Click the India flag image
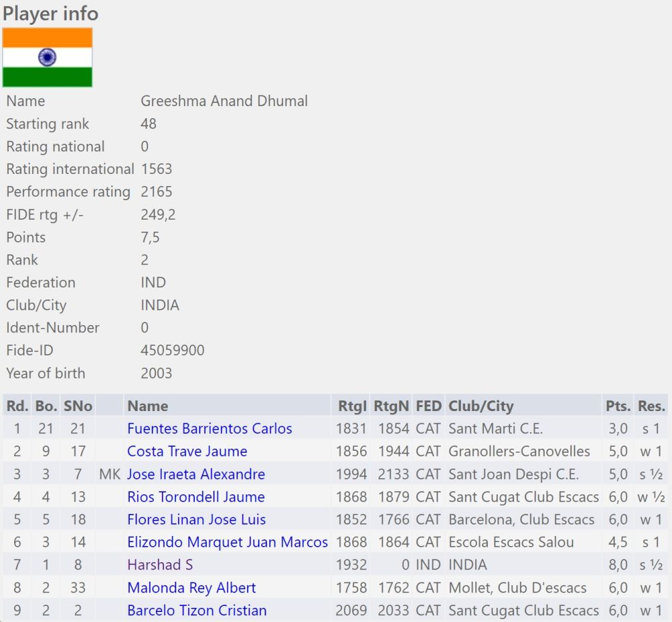The image size is (672, 622). [47, 58]
